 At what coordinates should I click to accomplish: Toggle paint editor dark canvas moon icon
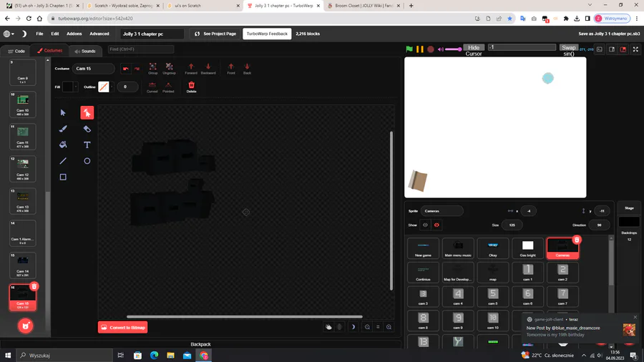coord(353,327)
